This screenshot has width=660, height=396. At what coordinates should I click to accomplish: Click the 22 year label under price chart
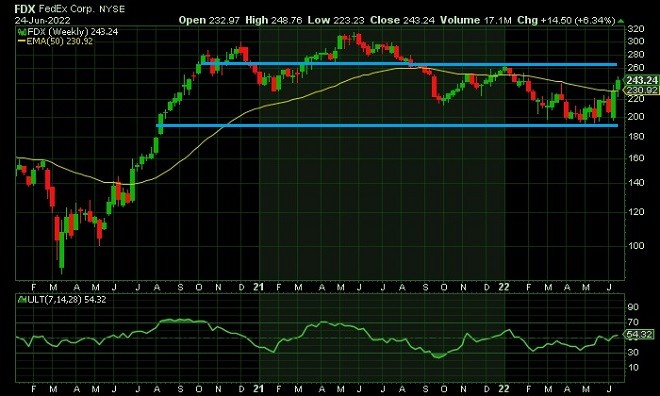click(504, 287)
